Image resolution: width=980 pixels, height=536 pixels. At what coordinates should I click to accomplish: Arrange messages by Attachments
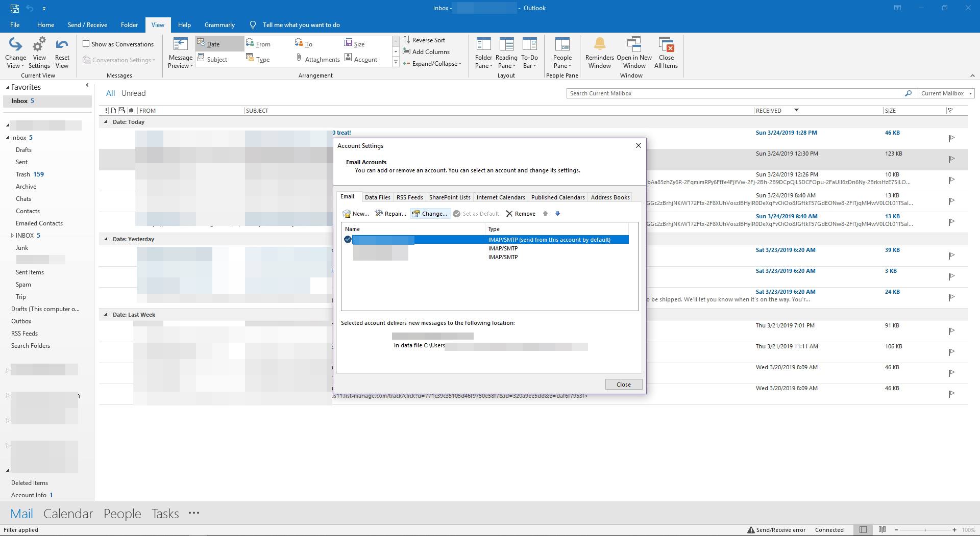317,59
